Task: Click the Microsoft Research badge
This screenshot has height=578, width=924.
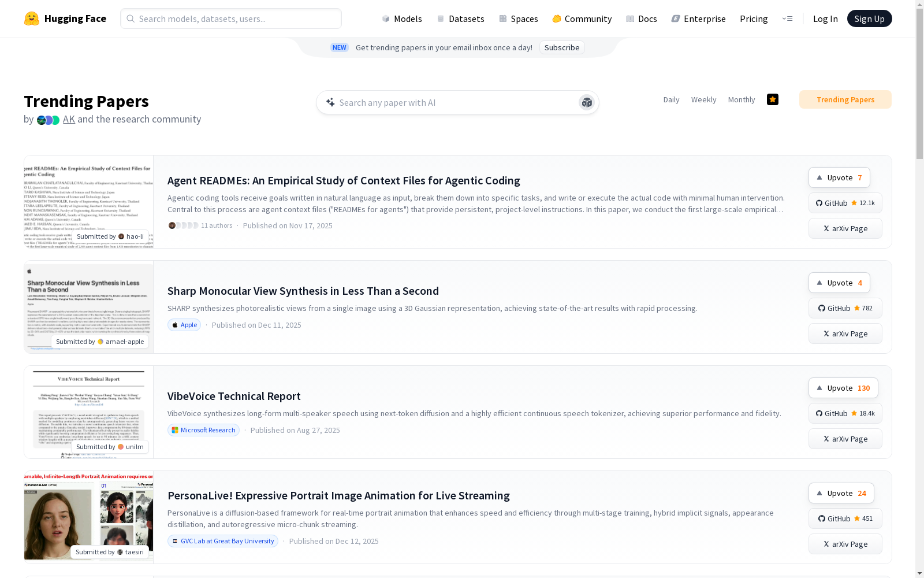Action: [x=203, y=430]
